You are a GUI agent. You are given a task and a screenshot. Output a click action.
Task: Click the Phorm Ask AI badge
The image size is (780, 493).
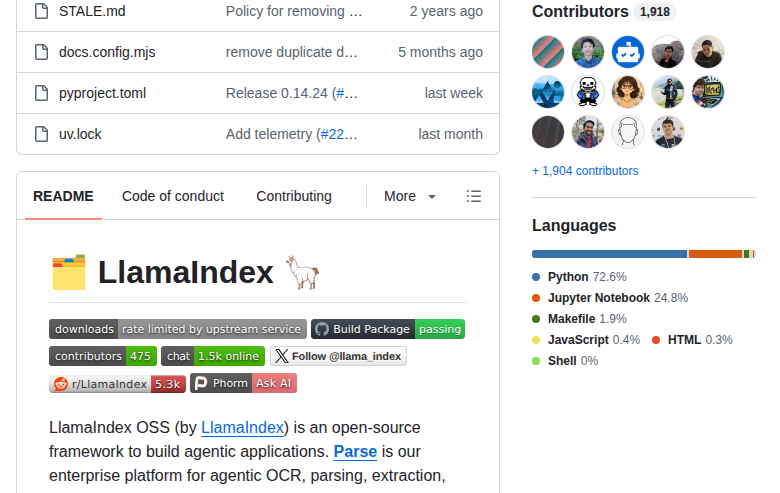click(243, 384)
